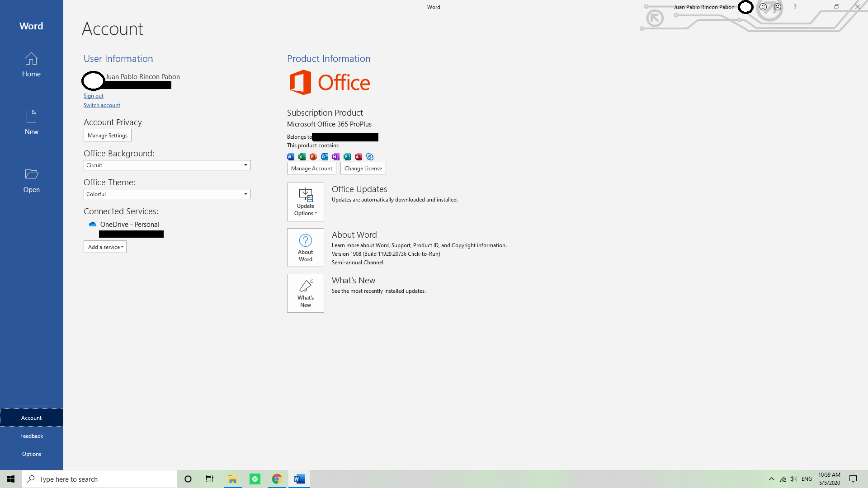Select the Options menu item
The width and height of the screenshot is (868, 488).
pos(32,454)
